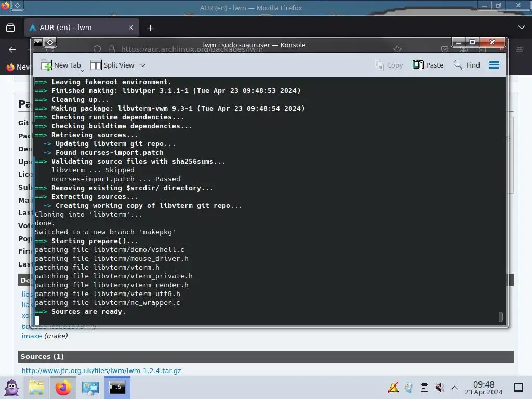Toggle the muted volume tray icon
The height and width of the screenshot is (399, 532).
(x=440, y=388)
